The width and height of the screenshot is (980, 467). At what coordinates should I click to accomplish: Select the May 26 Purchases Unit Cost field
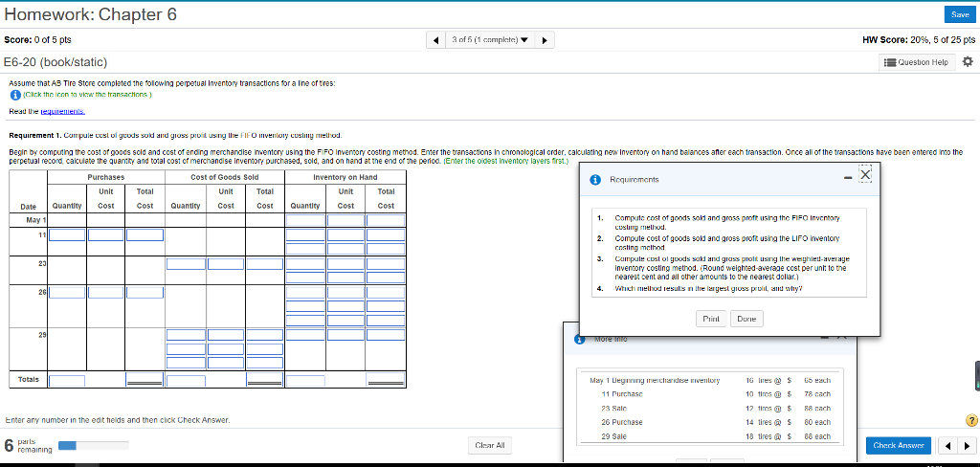click(105, 292)
